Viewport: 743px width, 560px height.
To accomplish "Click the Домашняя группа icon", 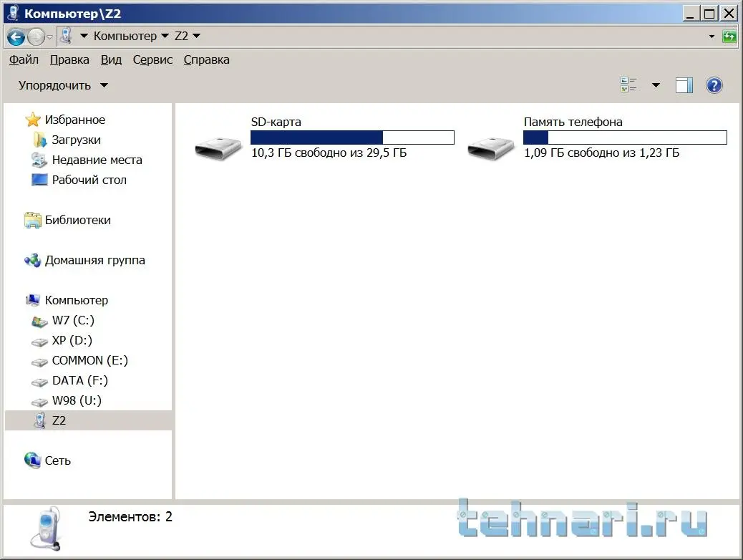I will point(33,261).
